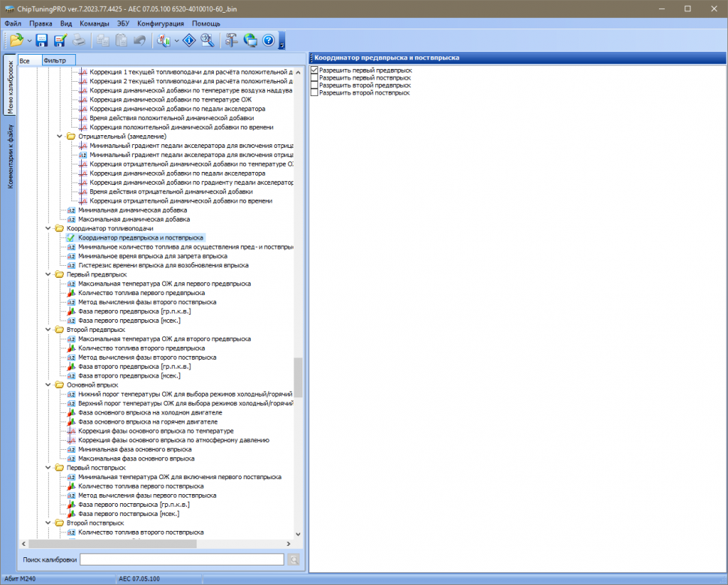
Task: Click the globe with monitor icon
Action: pos(250,40)
